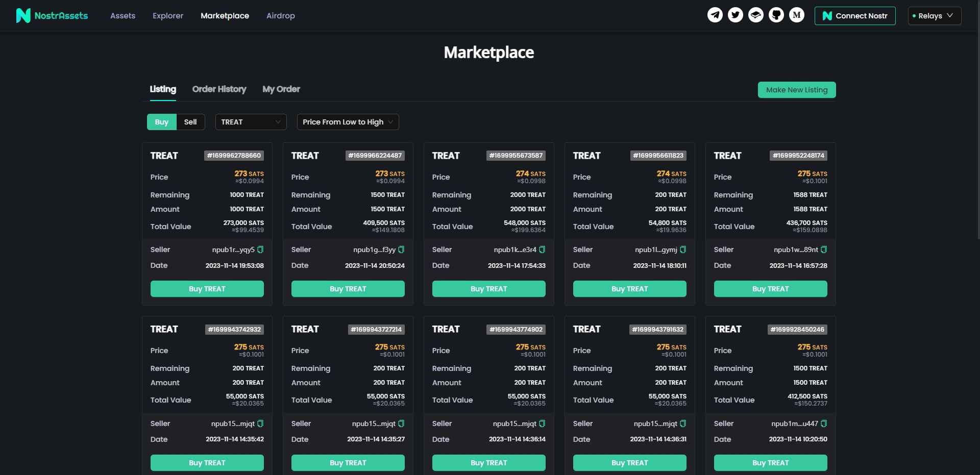The height and width of the screenshot is (475, 980).
Task: Open the Telegram social link icon
Action: pyautogui.click(x=715, y=15)
